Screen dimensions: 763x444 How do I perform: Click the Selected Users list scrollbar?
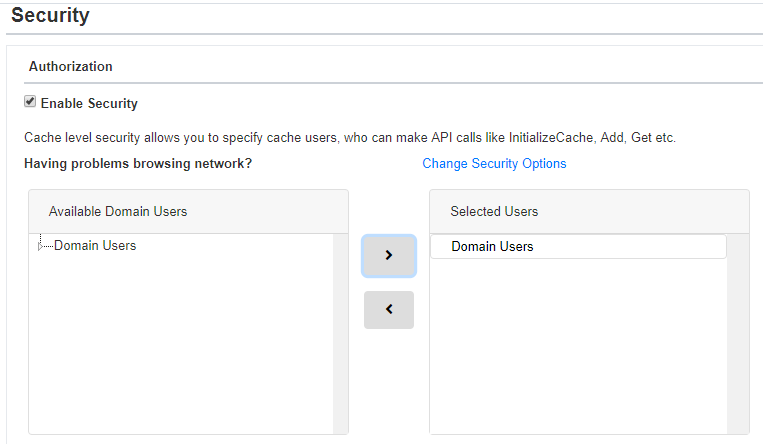pos(738,333)
